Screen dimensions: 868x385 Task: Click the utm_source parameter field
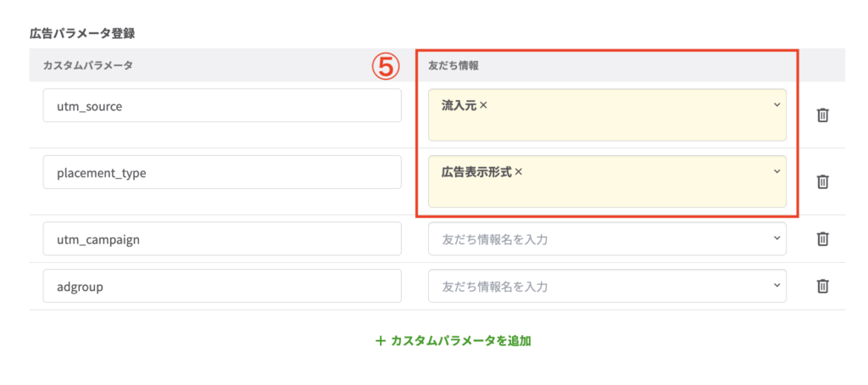[x=221, y=106]
